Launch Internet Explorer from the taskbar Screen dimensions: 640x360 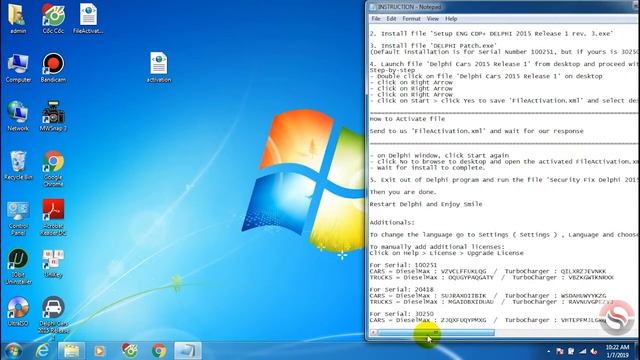point(42,351)
